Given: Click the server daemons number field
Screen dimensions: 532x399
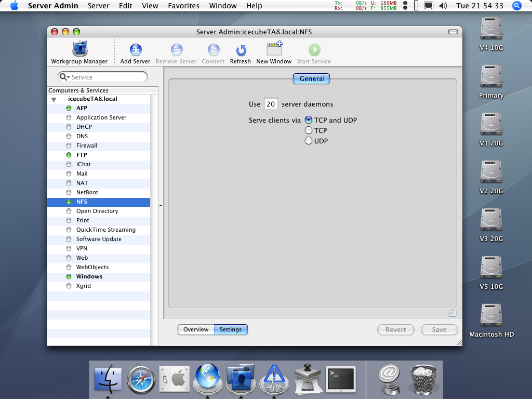Looking at the screenshot, I should point(271,104).
